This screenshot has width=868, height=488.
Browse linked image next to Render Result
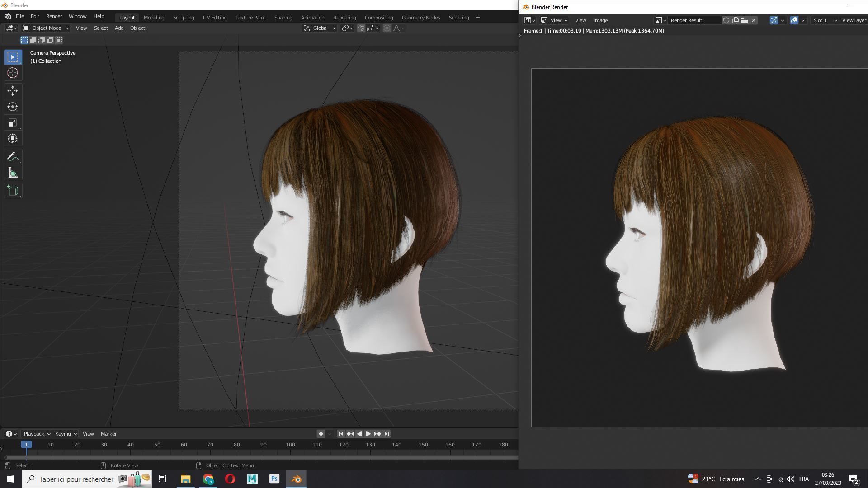[x=660, y=20]
